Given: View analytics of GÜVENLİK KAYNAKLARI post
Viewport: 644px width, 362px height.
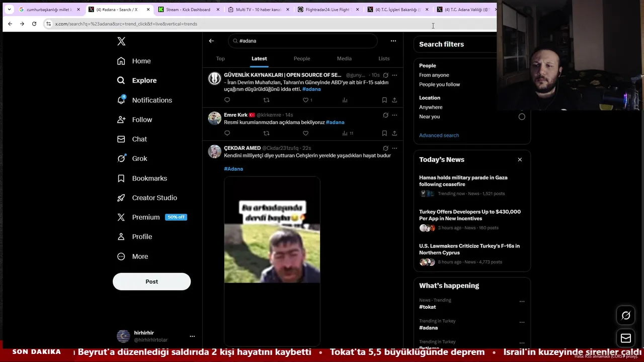Looking at the screenshot, I should (345, 100).
